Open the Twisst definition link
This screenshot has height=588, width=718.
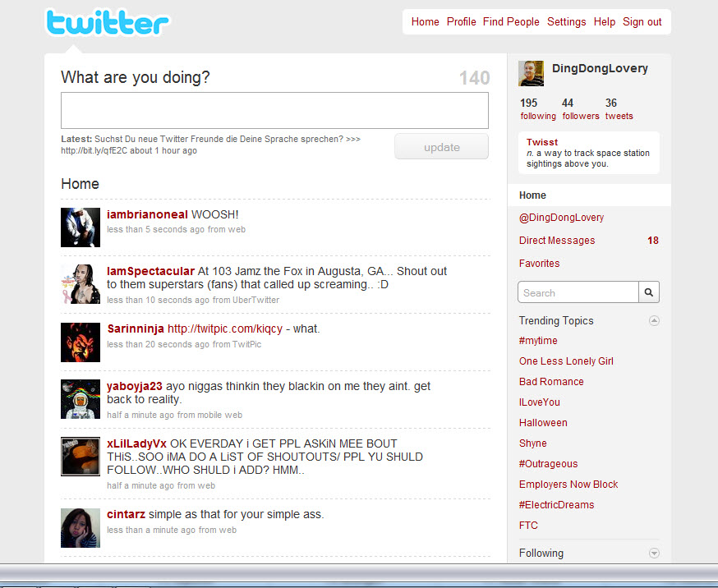pyautogui.click(x=542, y=142)
